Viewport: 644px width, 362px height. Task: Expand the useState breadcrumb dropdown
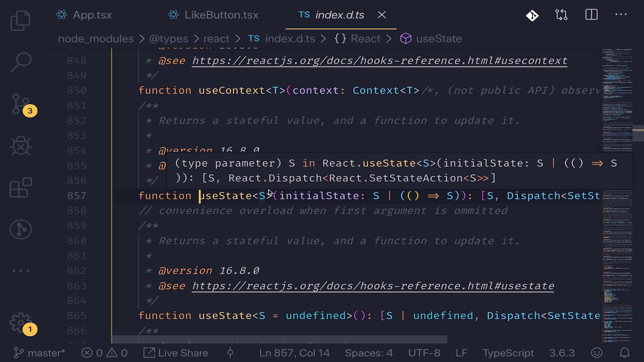click(x=438, y=39)
